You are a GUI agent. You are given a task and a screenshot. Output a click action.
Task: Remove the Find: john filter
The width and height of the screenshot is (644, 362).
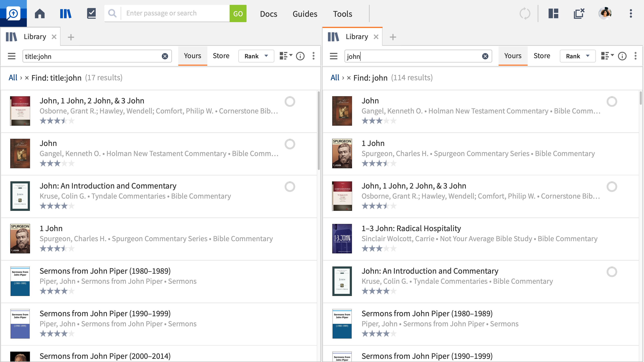(349, 78)
